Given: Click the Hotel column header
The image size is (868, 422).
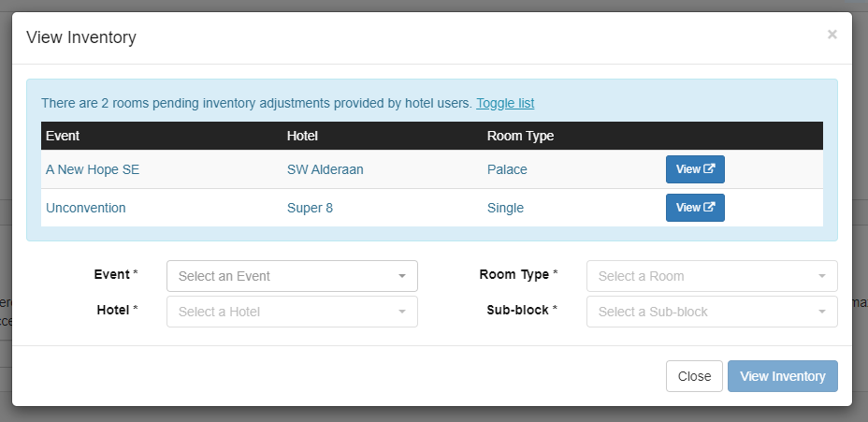Looking at the screenshot, I should (303, 136).
